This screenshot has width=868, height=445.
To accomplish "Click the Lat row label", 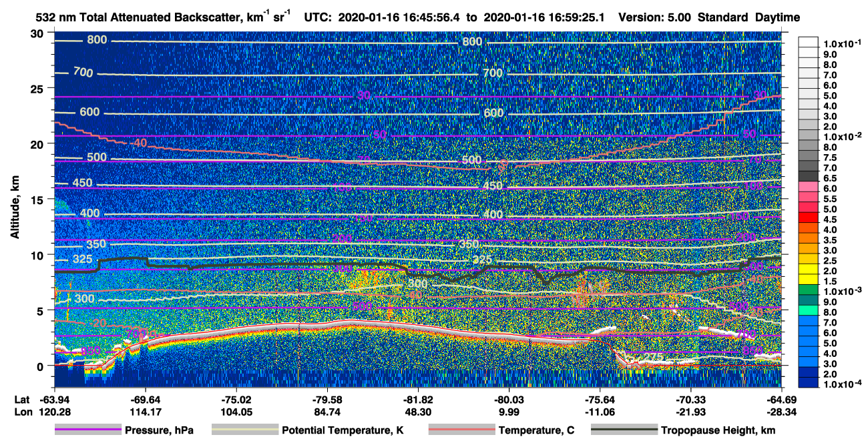I will [x=23, y=400].
